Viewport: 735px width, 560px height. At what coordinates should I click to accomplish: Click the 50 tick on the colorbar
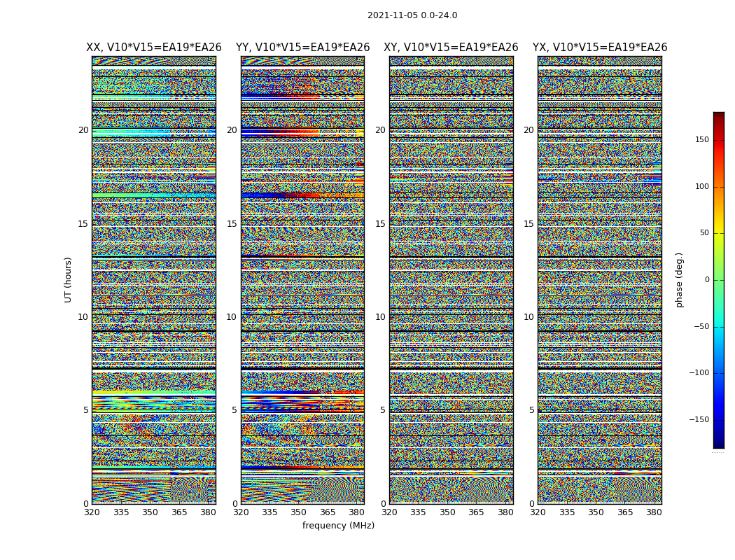click(704, 233)
